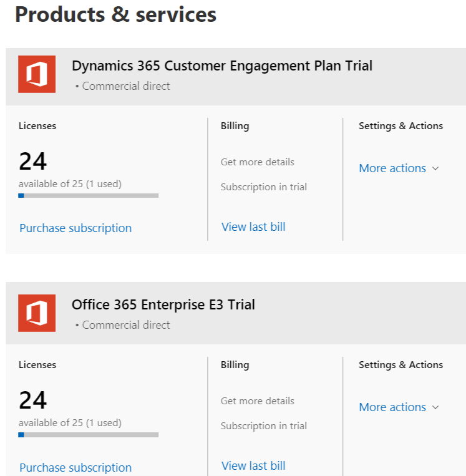The width and height of the screenshot is (466, 476).
Task: Click the 24 license count for Dynamics 365
Action: pyautogui.click(x=33, y=162)
